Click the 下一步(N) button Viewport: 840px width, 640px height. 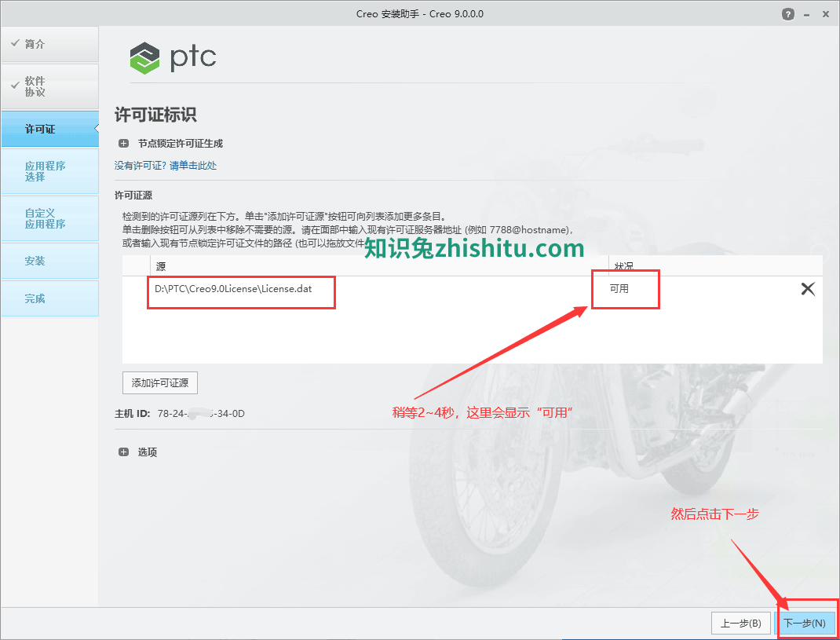(806, 623)
